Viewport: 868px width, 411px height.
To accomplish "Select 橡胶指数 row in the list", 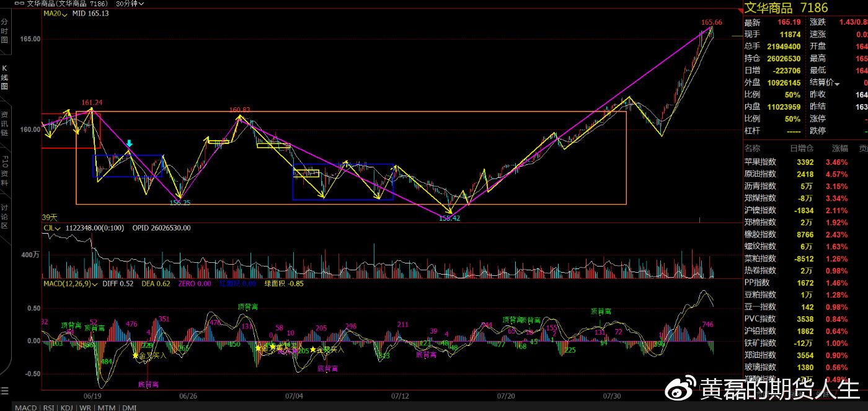I will tap(805, 234).
